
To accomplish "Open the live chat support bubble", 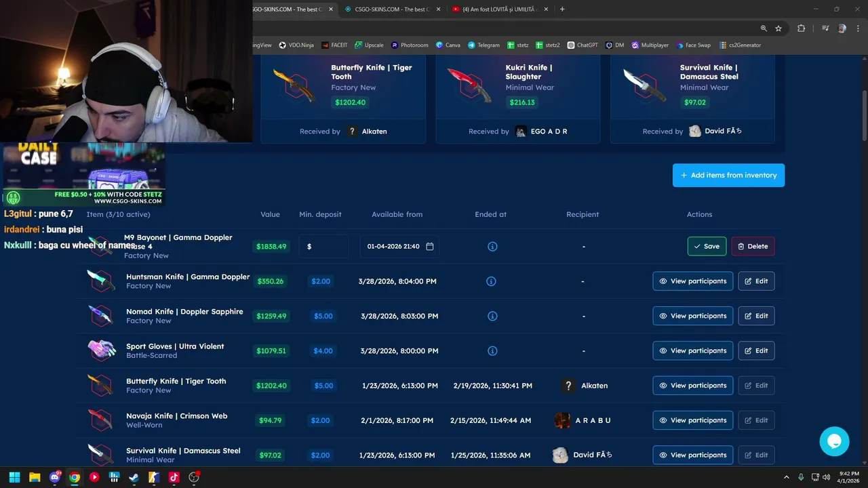I will pyautogui.click(x=834, y=441).
